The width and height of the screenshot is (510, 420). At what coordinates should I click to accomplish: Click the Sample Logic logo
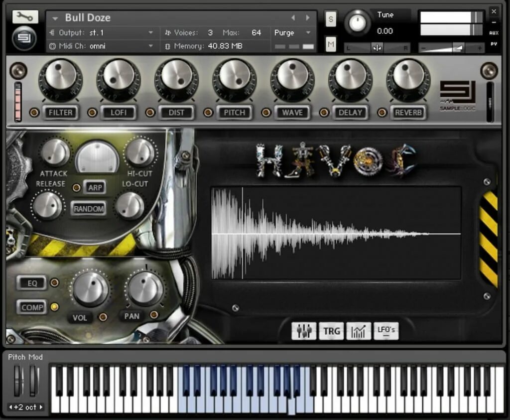coord(457,95)
